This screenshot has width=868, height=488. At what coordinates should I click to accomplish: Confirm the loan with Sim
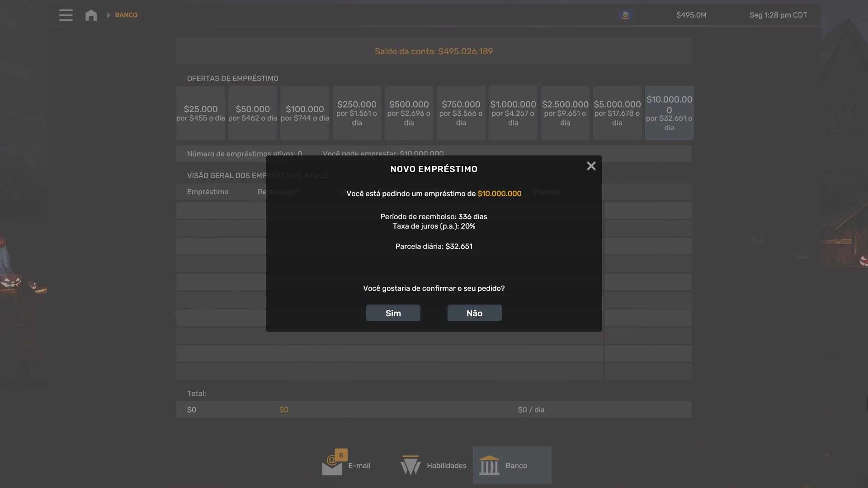coord(393,313)
